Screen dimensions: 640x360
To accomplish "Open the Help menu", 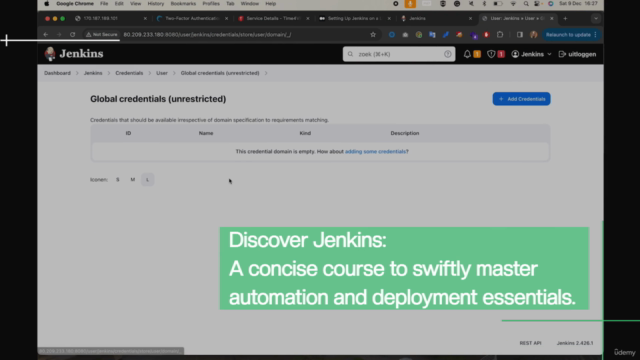I will pyautogui.click(x=271, y=4).
